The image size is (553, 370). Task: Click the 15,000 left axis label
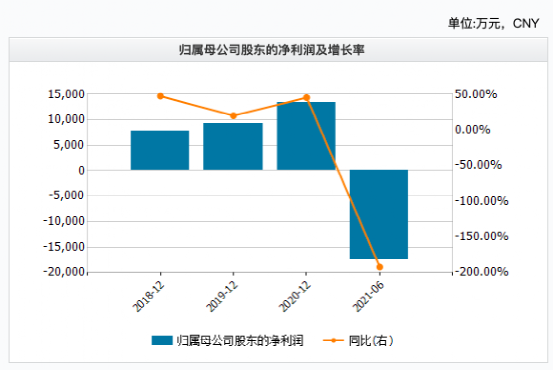(66, 94)
